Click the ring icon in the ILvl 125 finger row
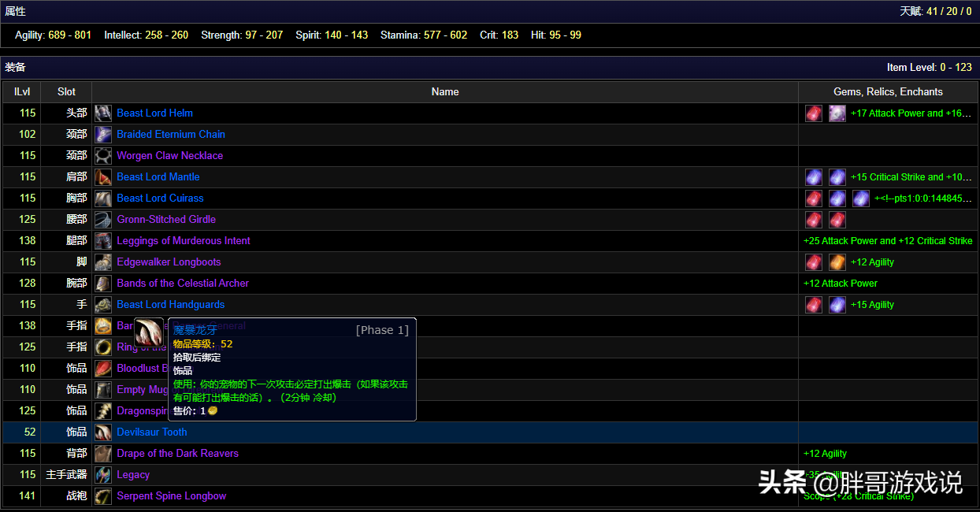This screenshot has height=512, width=980. (x=103, y=347)
